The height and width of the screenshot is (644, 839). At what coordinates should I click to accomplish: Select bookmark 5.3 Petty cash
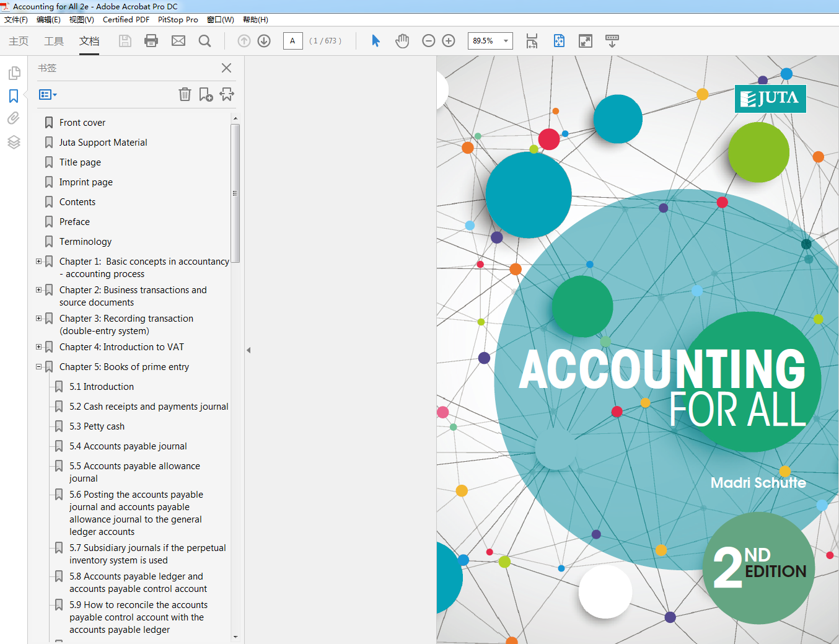(x=97, y=426)
